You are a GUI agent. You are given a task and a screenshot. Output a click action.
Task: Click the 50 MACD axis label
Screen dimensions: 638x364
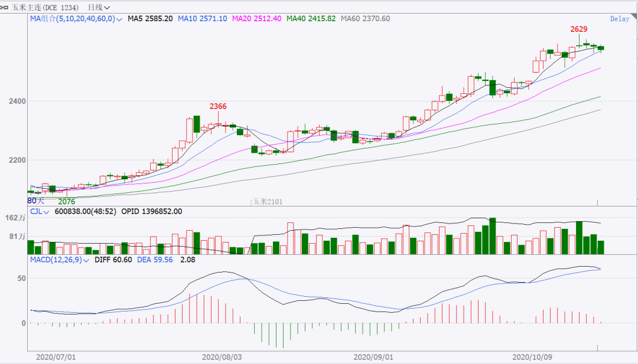click(x=22, y=278)
